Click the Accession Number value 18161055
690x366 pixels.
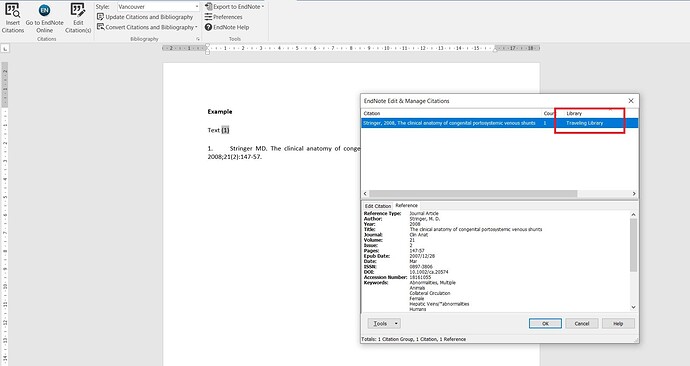coord(420,277)
